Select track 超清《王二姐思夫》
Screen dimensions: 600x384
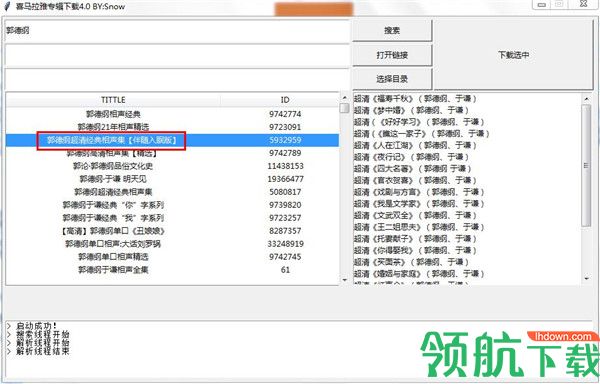coord(419,227)
